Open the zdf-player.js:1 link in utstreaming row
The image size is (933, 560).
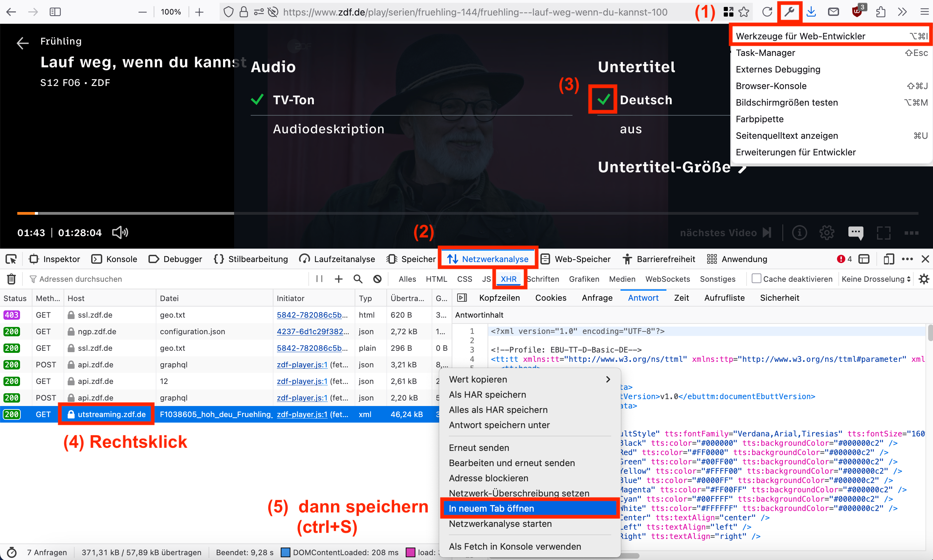[302, 414]
